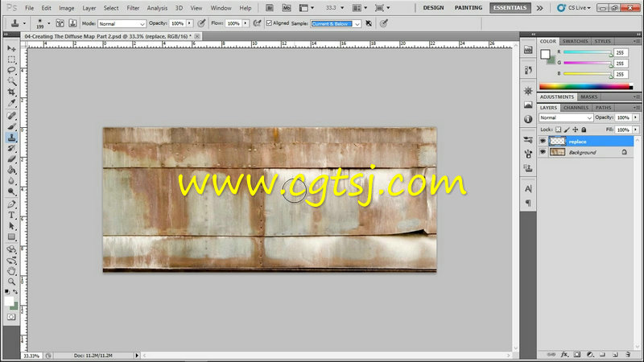Open the Character panel icon
Viewport: 644px width, 362px height.
[528, 189]
